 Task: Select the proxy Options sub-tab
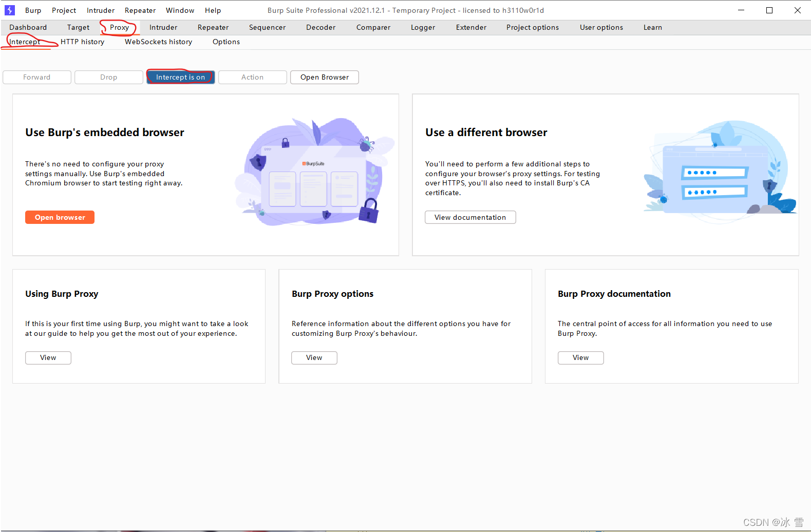click(226, 42)
